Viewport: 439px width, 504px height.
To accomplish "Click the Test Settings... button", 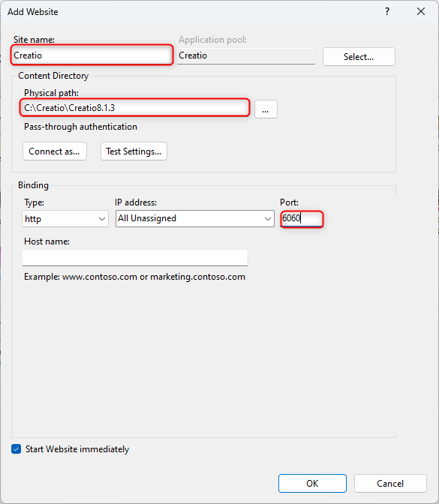I will (x=134, y=151).
